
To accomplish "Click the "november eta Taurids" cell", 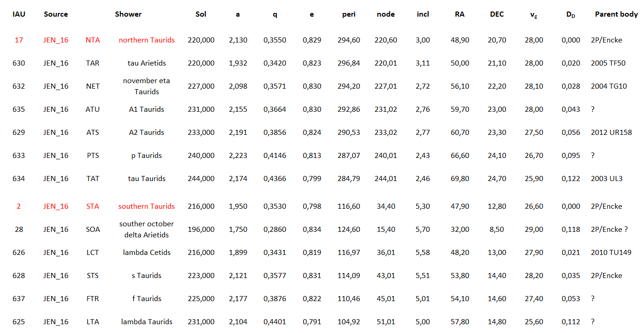I will [147, 86].
